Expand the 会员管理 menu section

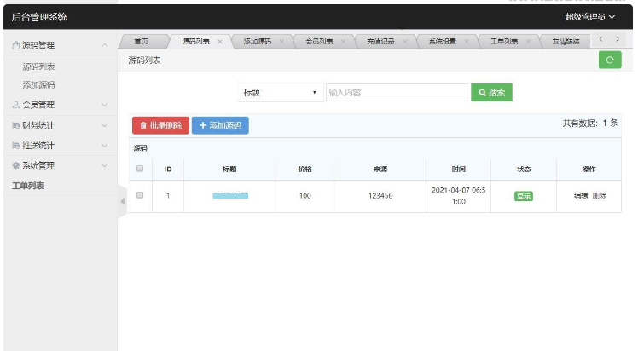[105, 105]
